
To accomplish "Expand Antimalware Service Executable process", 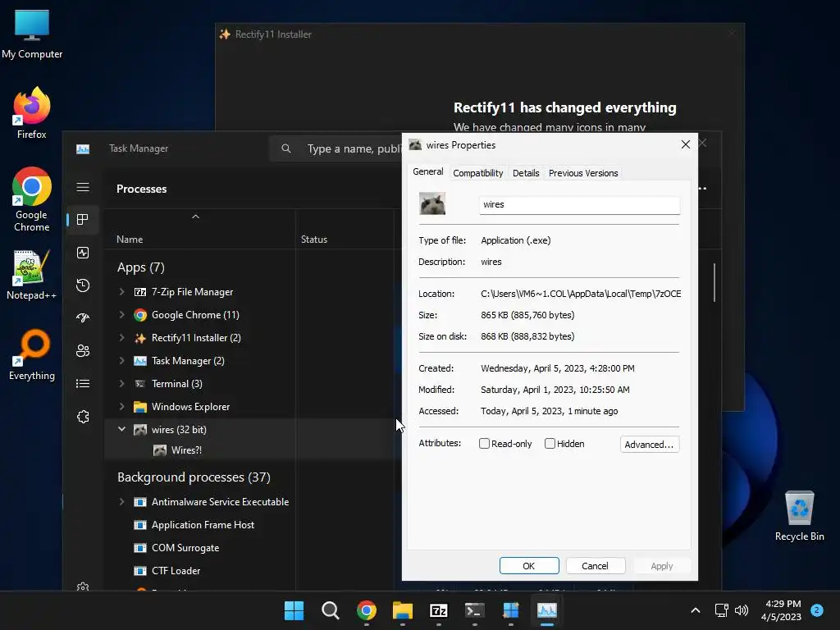I will [121, 502].
